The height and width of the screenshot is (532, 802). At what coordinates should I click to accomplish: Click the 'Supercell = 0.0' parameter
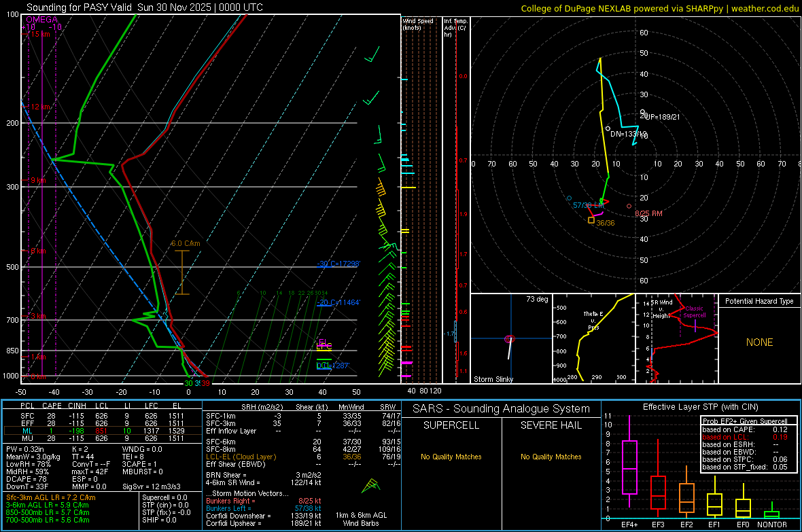pos(164,497)
